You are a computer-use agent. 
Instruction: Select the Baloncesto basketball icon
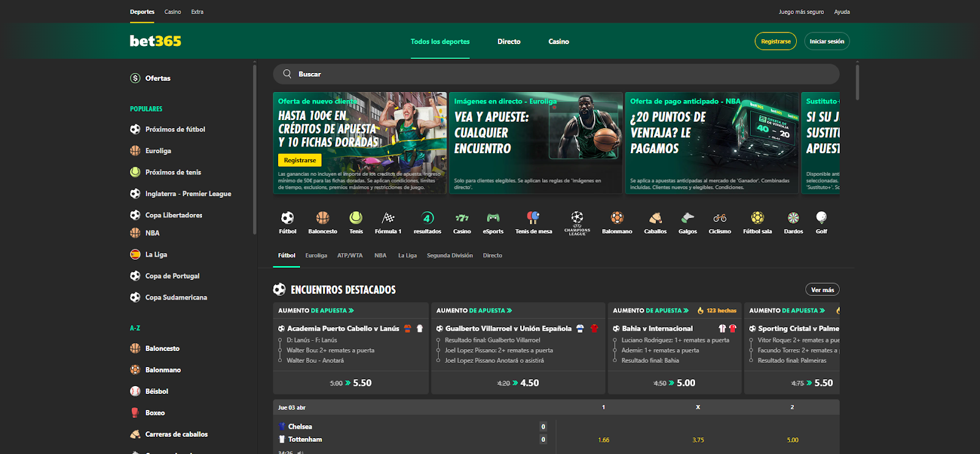pos(323,218)
